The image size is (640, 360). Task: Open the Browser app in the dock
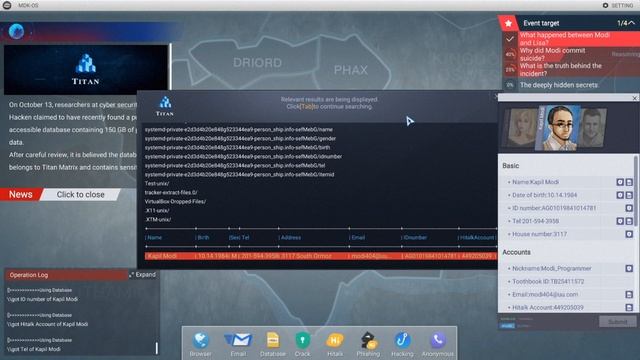pos(200,344)
